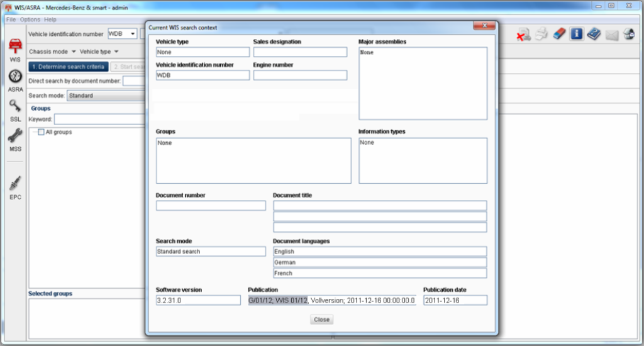The width and height of the screenshot is (644, 346).
Task: Select the Start search tab
Action: point(128,67)
